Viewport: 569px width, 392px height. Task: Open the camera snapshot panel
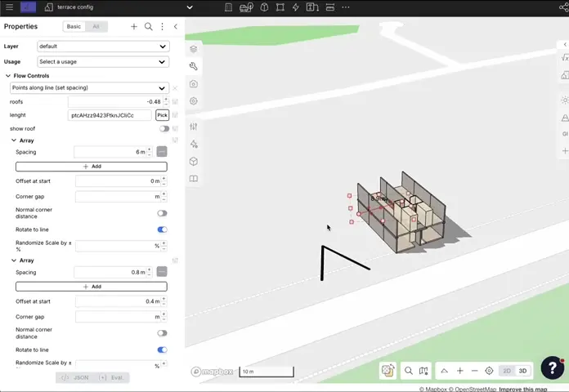(x=194, y=84)
